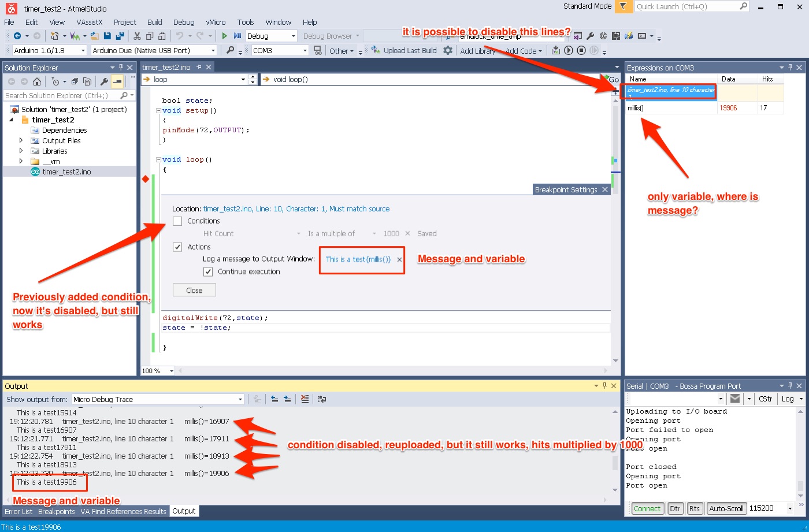
Task: Click Upload Last Build button
Action: (404, 51)
